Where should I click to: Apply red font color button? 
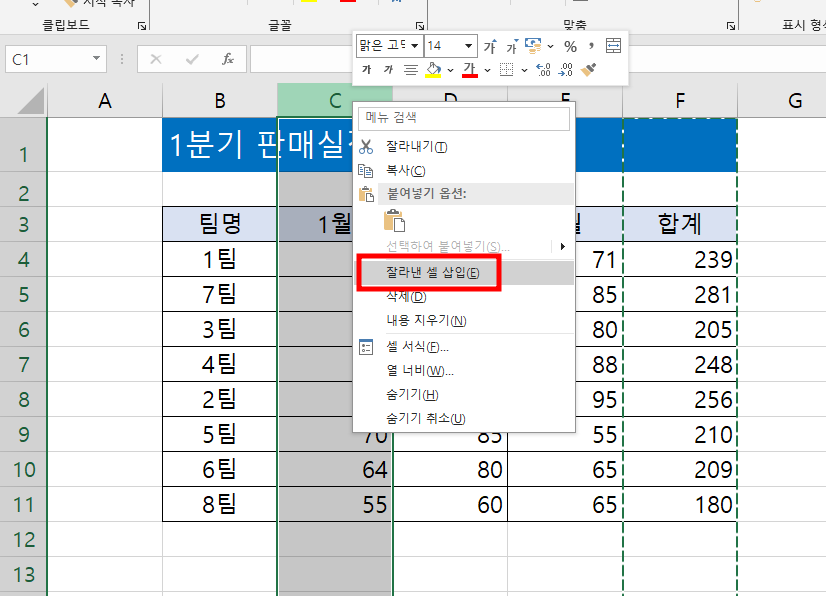click(x=470, y=70)
